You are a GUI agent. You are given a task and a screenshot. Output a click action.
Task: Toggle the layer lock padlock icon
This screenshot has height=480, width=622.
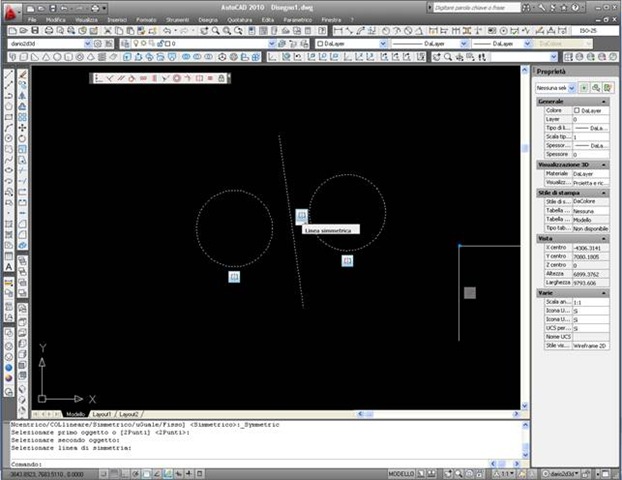[161, 44]
